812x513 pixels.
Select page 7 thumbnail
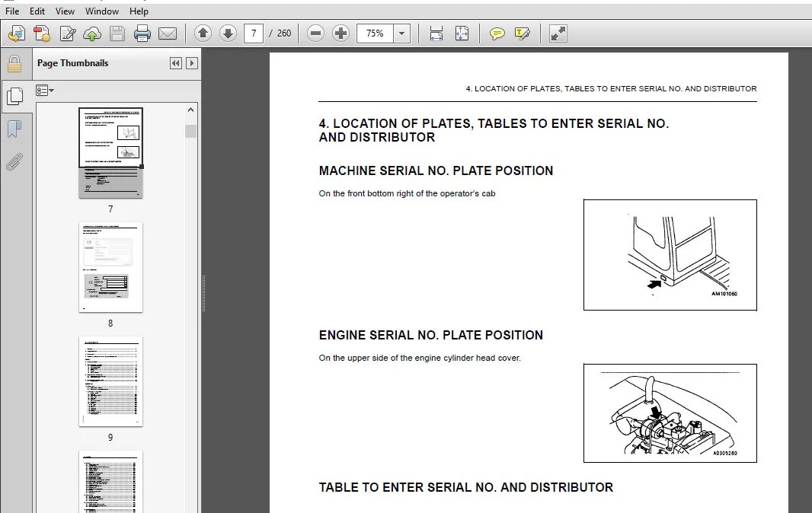tap(110, 153)
